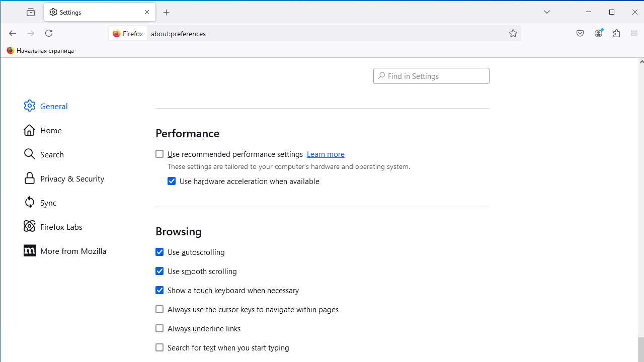Enable Always underline links
This screenshot has width=644, height=362.
pyautogui.click(x=159, y=328)
